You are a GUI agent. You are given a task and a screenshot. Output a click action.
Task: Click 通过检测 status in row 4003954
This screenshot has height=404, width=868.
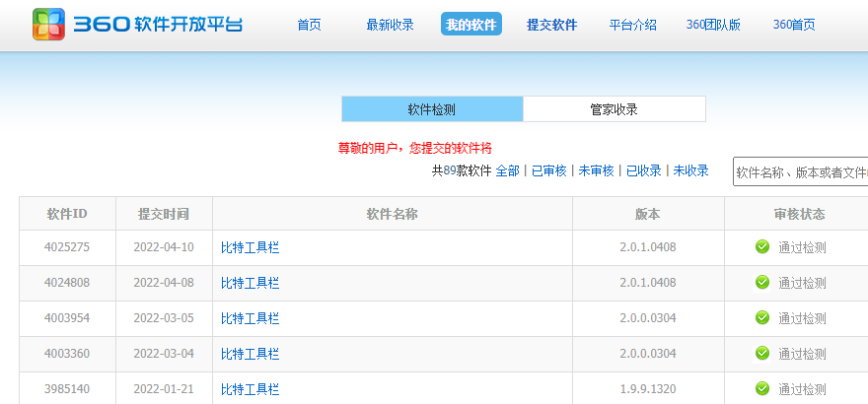tap(802, 318)
